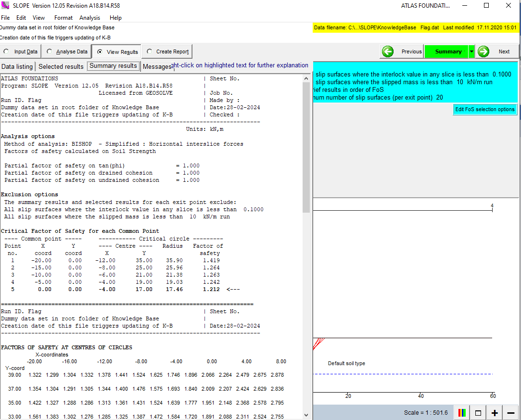Open the Format menu
521x420 pixels.
pos(63,18)
